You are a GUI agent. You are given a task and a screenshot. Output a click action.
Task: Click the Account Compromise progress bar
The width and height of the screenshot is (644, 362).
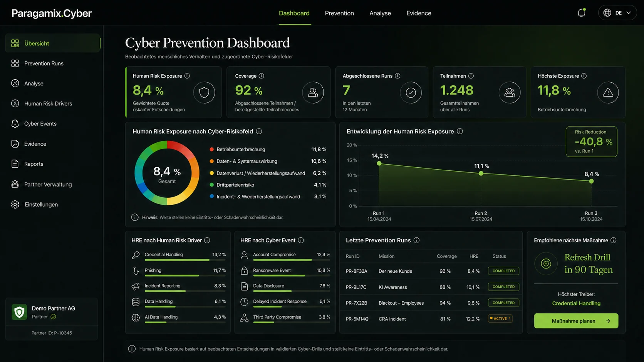click(x=292, y=260)
